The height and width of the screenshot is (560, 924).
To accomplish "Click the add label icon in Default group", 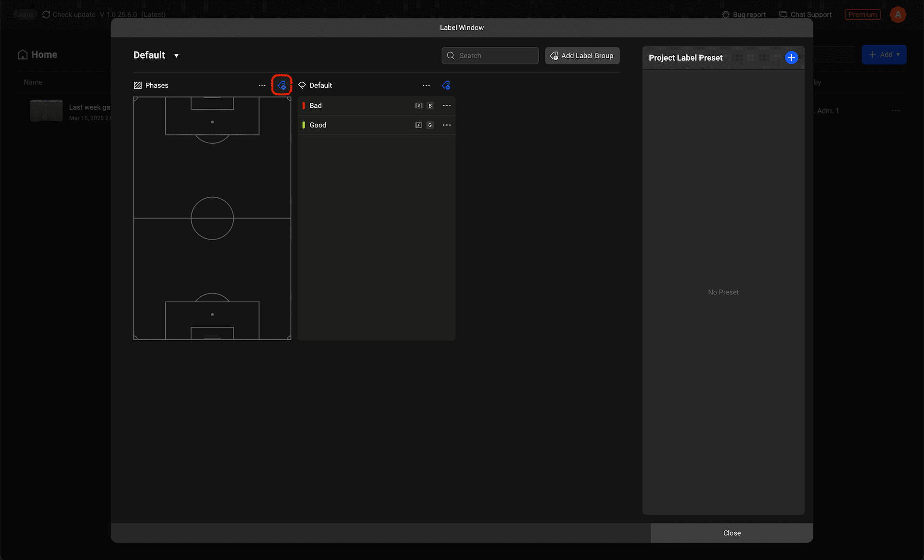I will 446,86.
